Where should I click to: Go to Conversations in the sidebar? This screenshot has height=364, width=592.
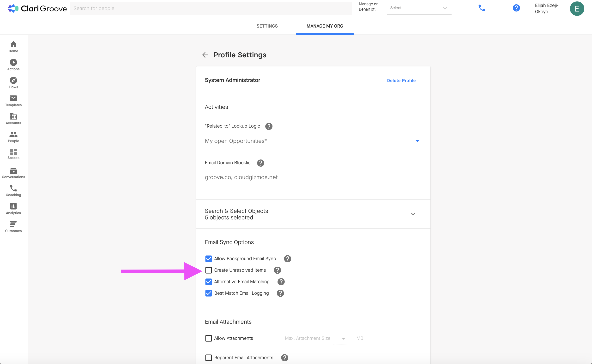13,172
